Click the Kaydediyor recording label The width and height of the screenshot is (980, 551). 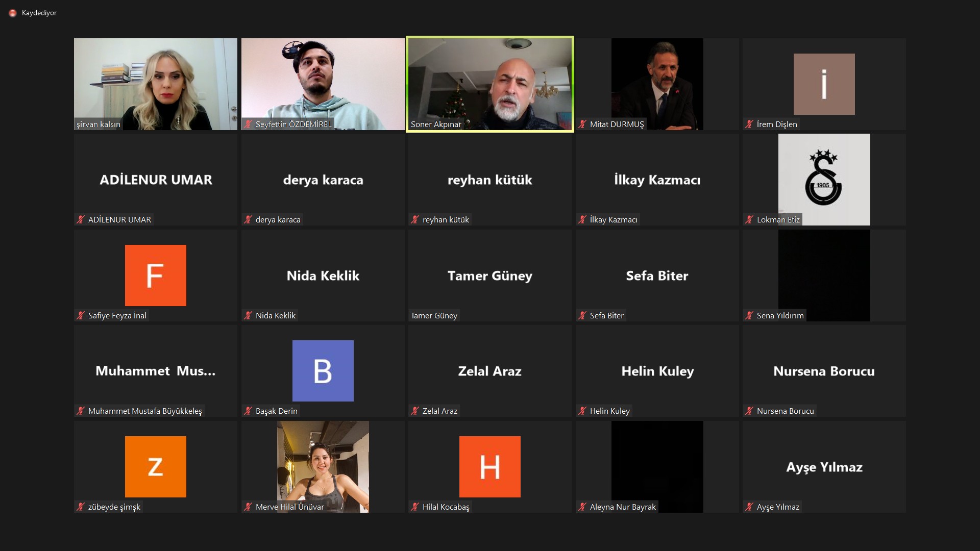(x=39, y=13)
